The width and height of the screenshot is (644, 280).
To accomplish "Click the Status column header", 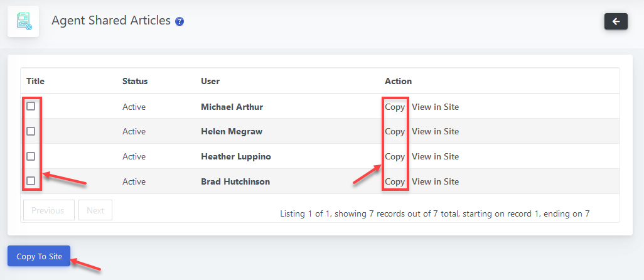I will coord(135,81).
